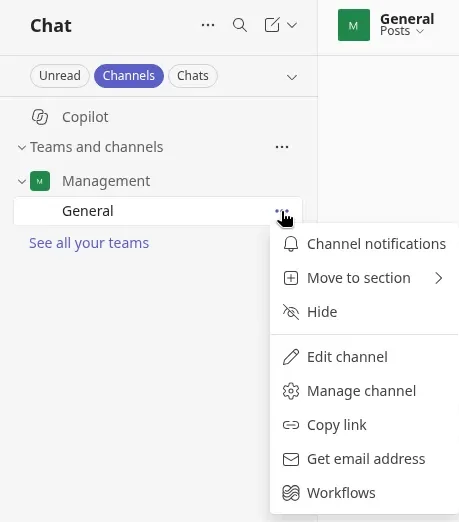Click Move to section arrow chevron
459x522 pixels.
[439, 278]
